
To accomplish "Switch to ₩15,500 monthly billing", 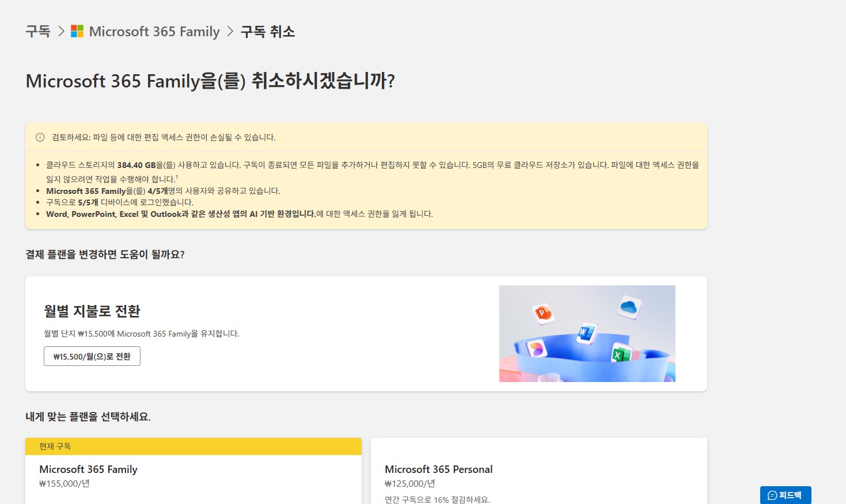I will coord(92,356).
